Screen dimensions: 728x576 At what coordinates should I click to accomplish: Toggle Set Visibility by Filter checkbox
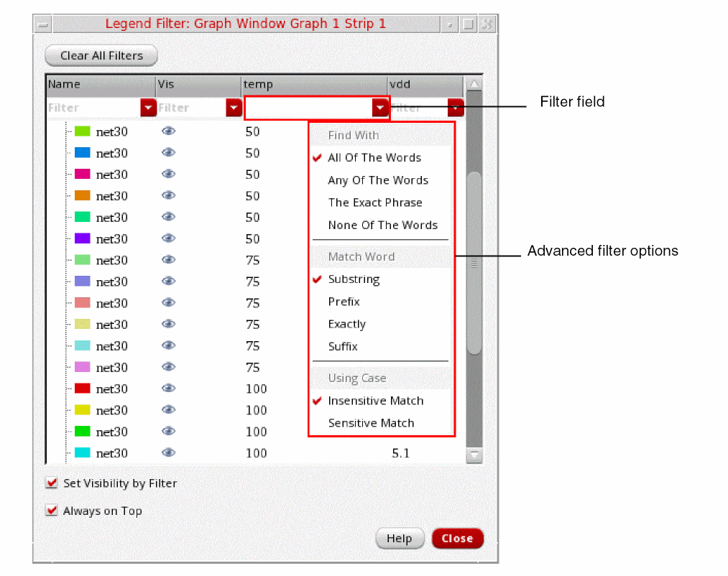click(52, 483)
